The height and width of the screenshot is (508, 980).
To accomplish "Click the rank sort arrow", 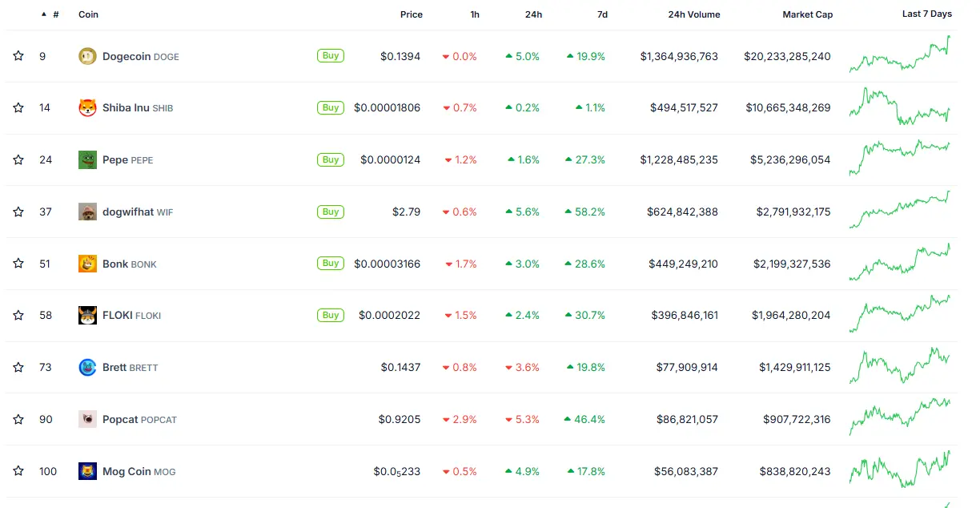I will pyautogui.click(x=42, y=14).
